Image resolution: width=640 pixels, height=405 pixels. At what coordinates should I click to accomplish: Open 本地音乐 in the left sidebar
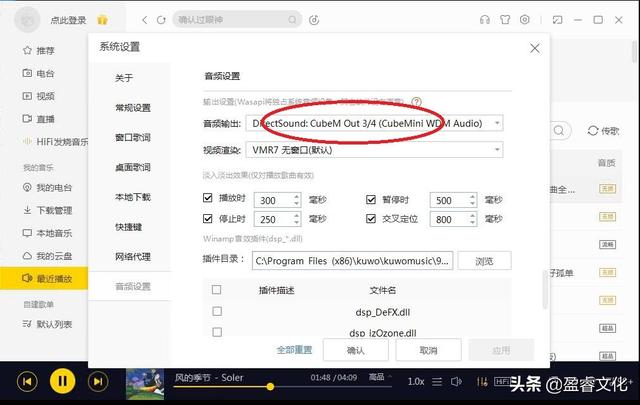(47, 233)
